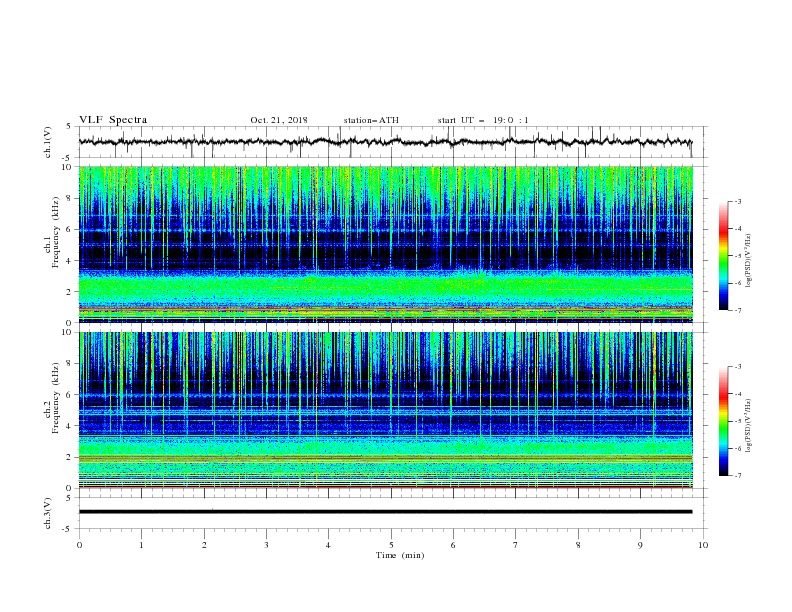Click the "ch.2 Frequency (kHz)" axis label

[52, 397]
